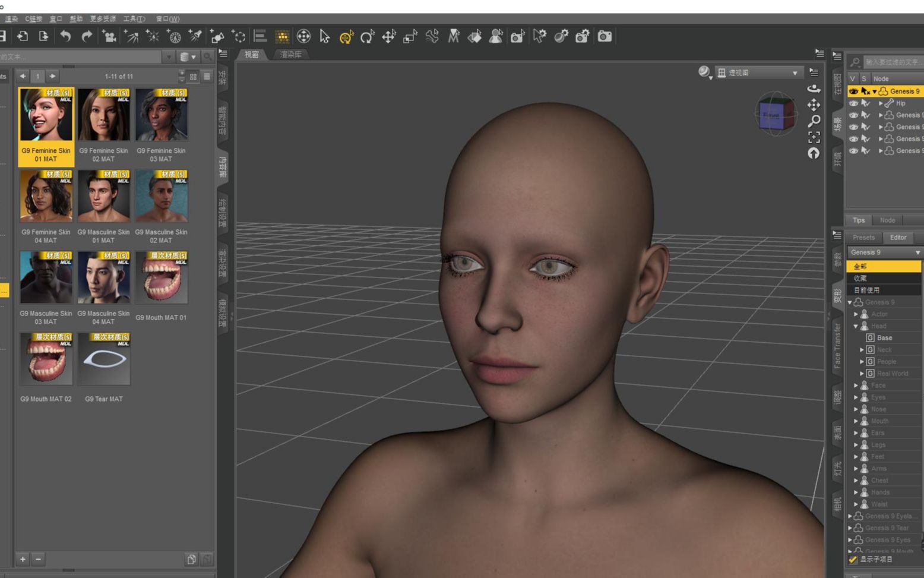Open the 透视图 camera view dropdown

pos(758,72)
